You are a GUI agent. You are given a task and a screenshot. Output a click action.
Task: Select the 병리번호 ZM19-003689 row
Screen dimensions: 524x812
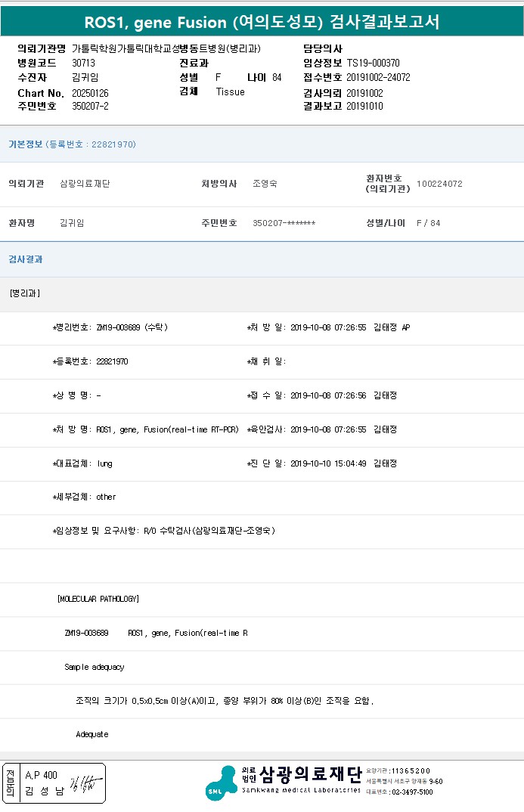(x=110, y=327)
